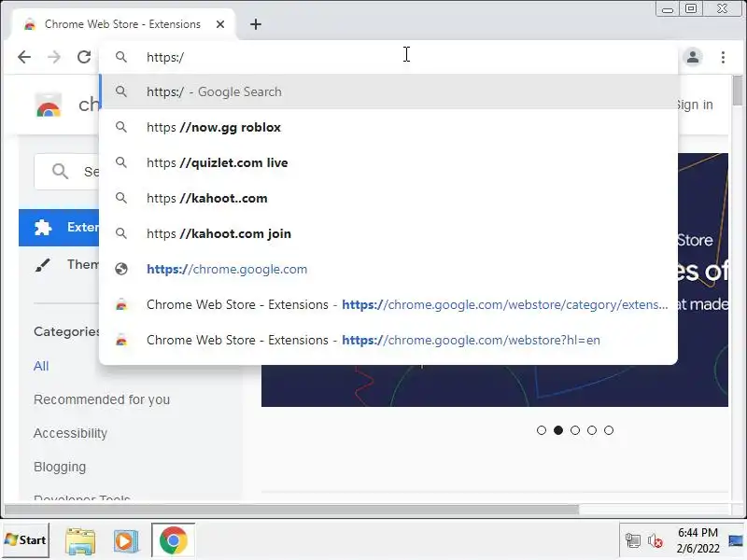Choose the 'https:/ - Google Search' suggestion
Screen dimensions: 747x560
click(388, 91)
